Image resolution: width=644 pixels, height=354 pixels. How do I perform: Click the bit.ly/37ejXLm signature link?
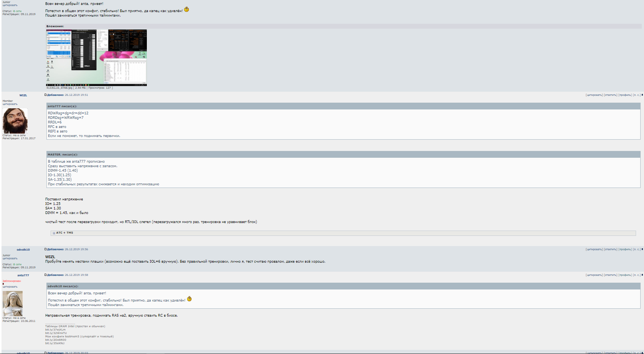pyautogui.click(x=55, y=330)
